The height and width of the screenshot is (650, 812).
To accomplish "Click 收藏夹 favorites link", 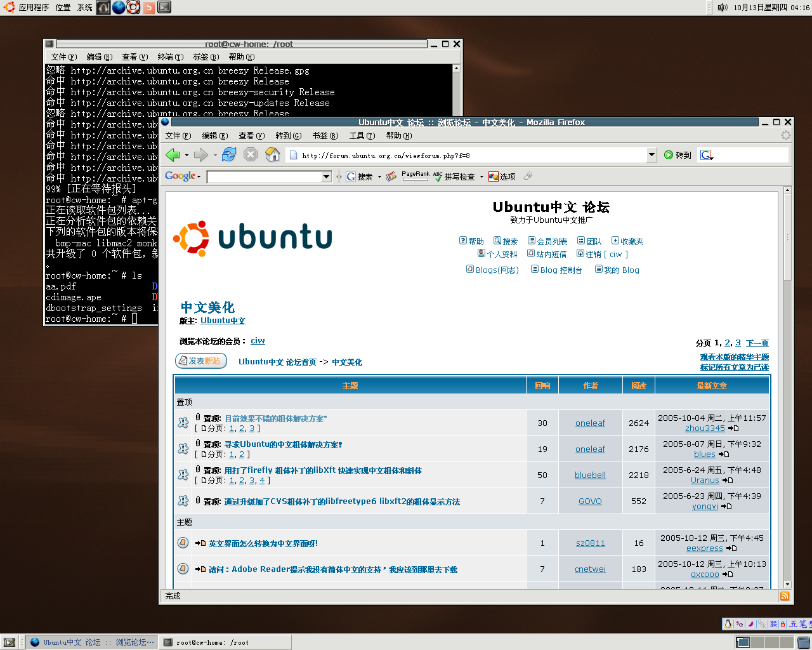I will coord(627,241).
